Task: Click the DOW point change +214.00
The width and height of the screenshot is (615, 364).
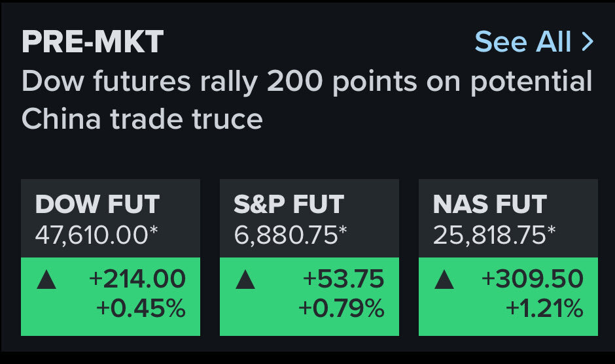Action: tap(137, 280)
